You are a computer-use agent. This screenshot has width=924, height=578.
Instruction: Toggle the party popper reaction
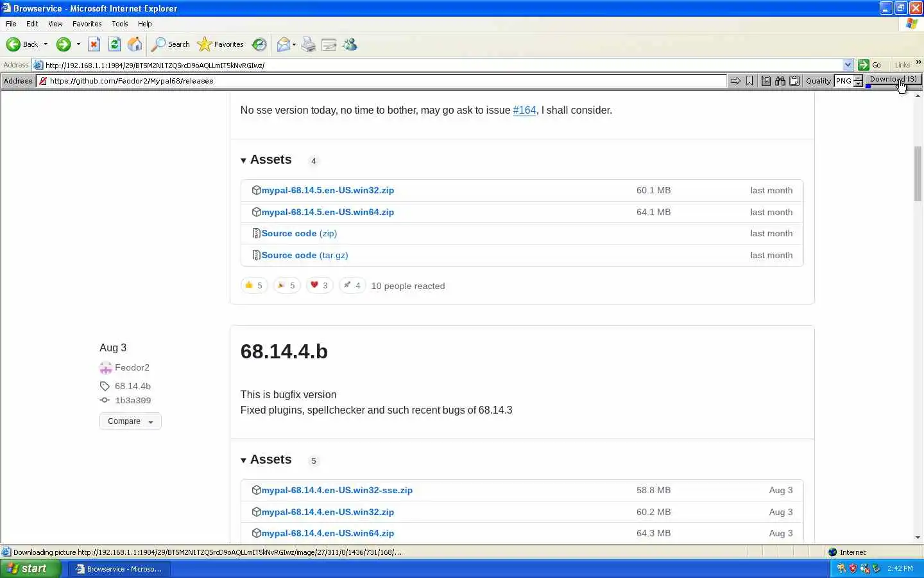pos(287,285)
